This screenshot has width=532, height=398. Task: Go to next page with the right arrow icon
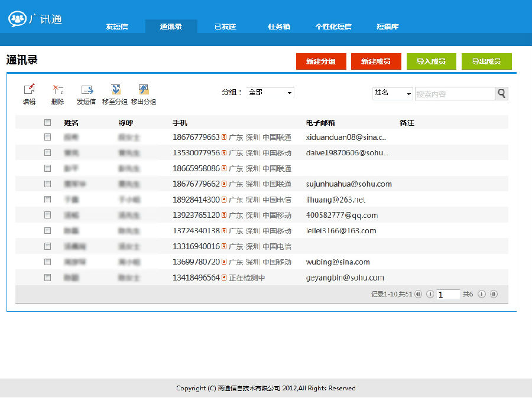pos(482,293)
